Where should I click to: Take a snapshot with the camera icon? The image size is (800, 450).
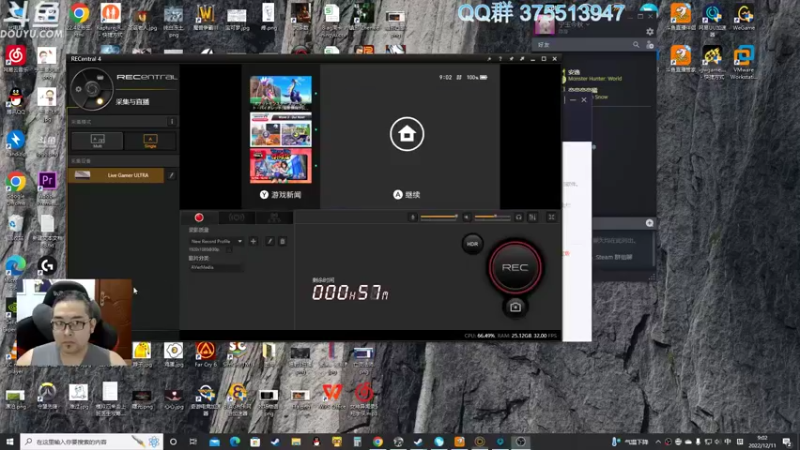click(515, 307)
